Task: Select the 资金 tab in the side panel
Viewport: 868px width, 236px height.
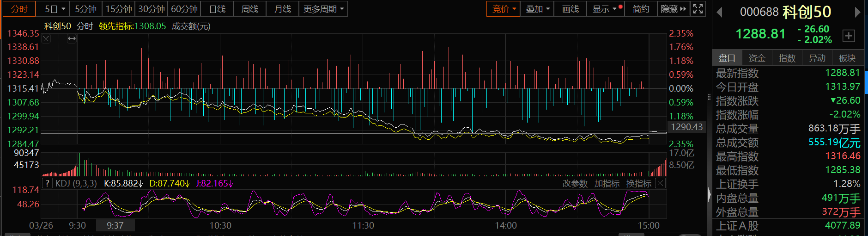Action: [x=757, y=58]
